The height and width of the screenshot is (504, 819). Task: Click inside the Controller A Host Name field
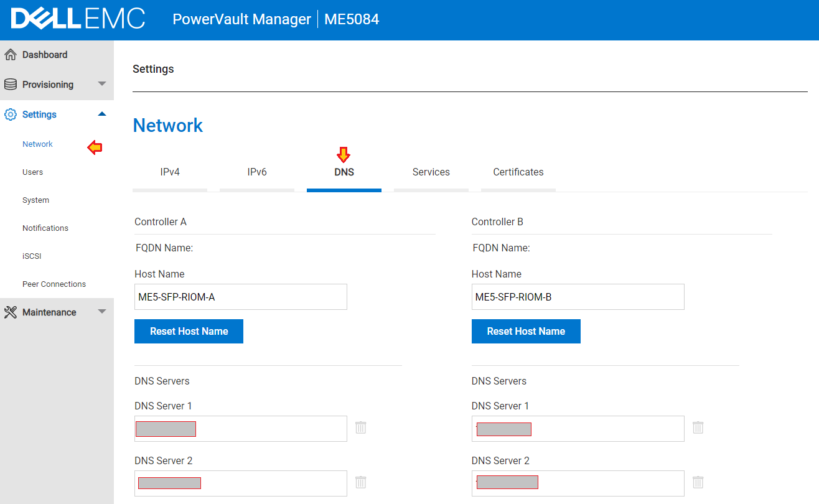click(x=240, y=297)
